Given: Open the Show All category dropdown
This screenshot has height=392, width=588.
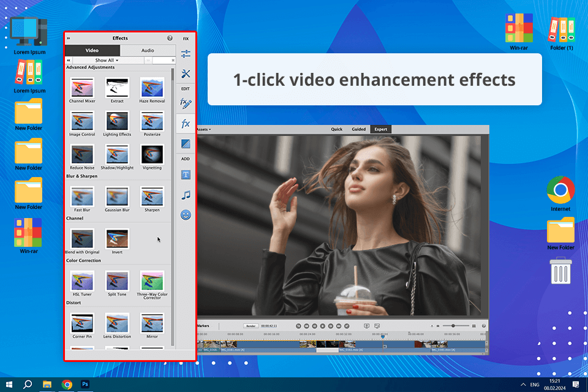Looking at the screenshot, I should (x=107, y=61).
